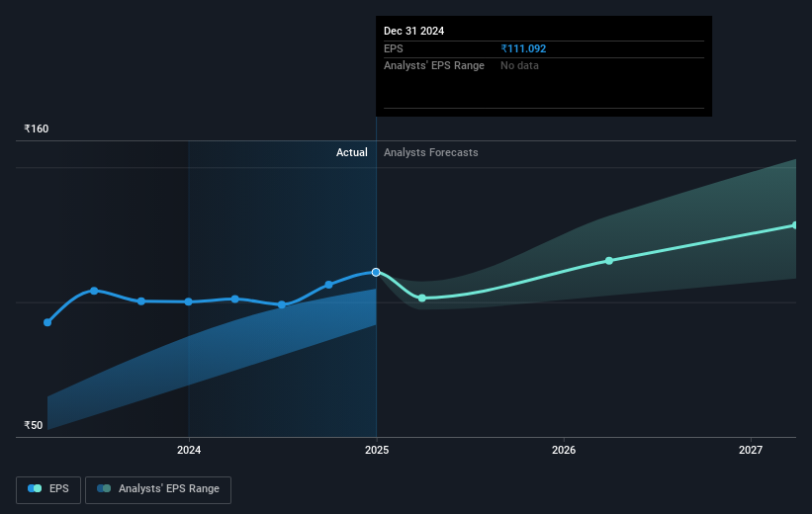Image resolution: width=812 pixels, height=514 pixels.
Task: Click the Dec 31 2024 tooltip date
Action: [x=413, y=31]
